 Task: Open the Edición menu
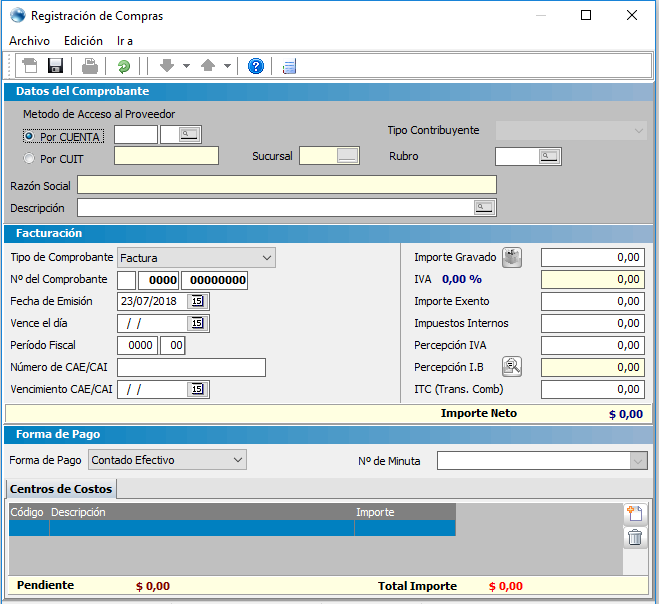click(83, 41)
